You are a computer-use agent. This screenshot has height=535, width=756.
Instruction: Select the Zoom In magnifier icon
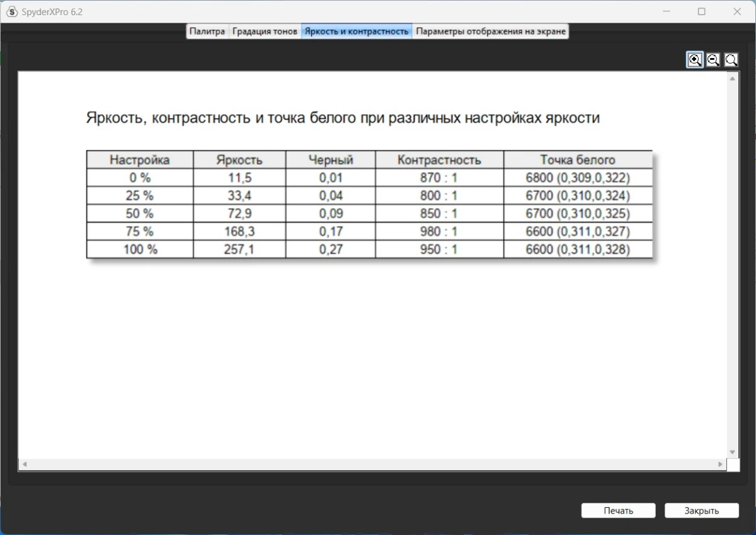[694, 59]
